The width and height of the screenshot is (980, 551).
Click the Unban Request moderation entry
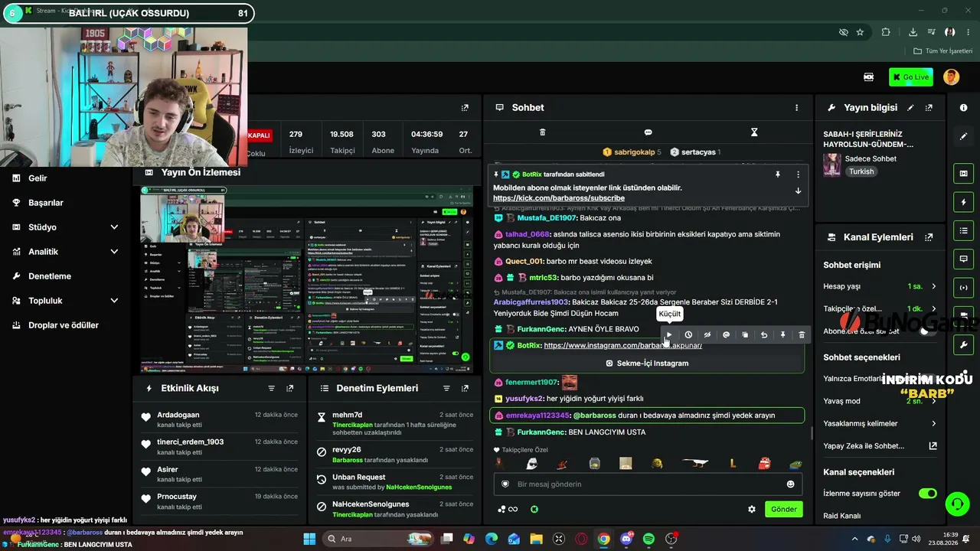click(395, 482)
